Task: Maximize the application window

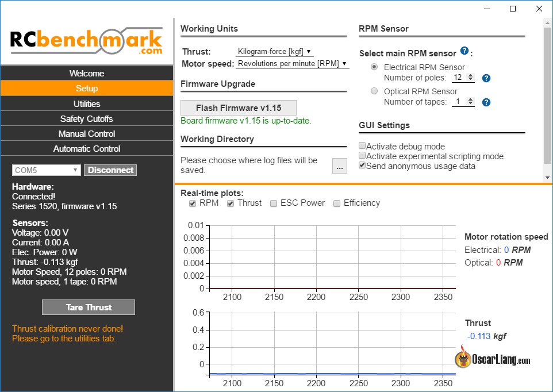Action: click(x=513, y=9)
